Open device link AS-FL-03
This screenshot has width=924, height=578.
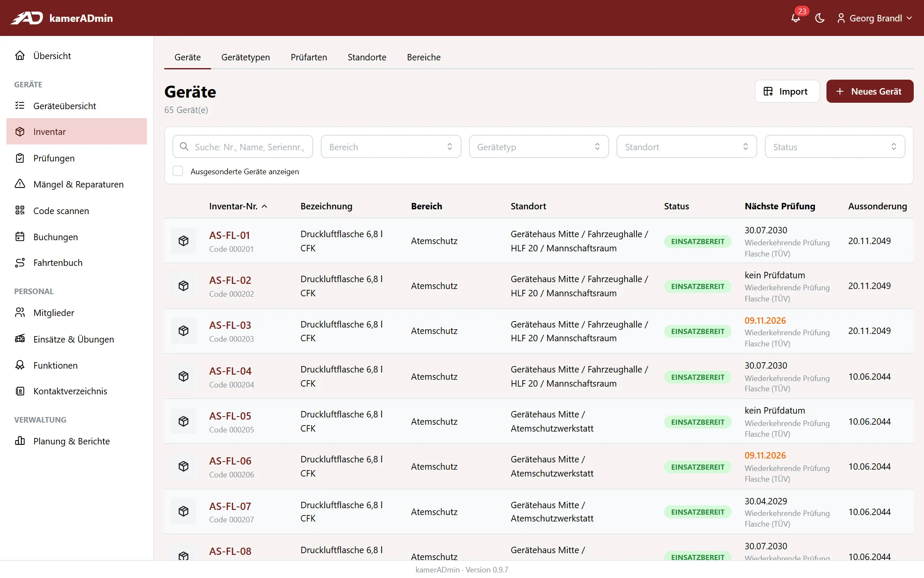[x=230, y=325]
